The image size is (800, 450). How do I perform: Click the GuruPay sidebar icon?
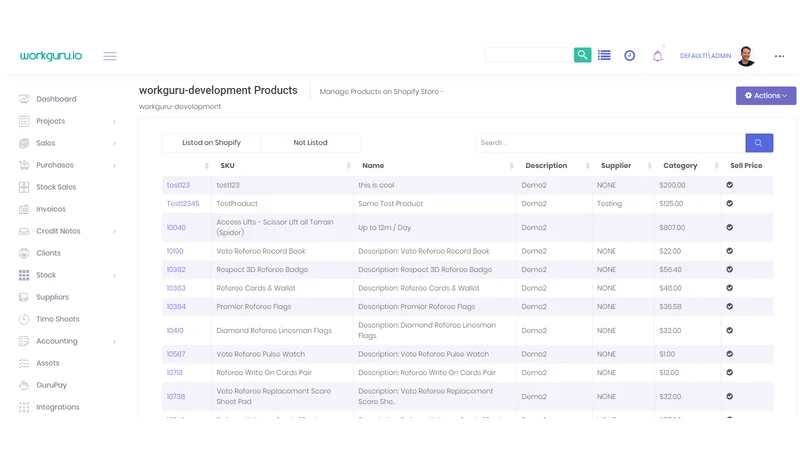[24, 385]
